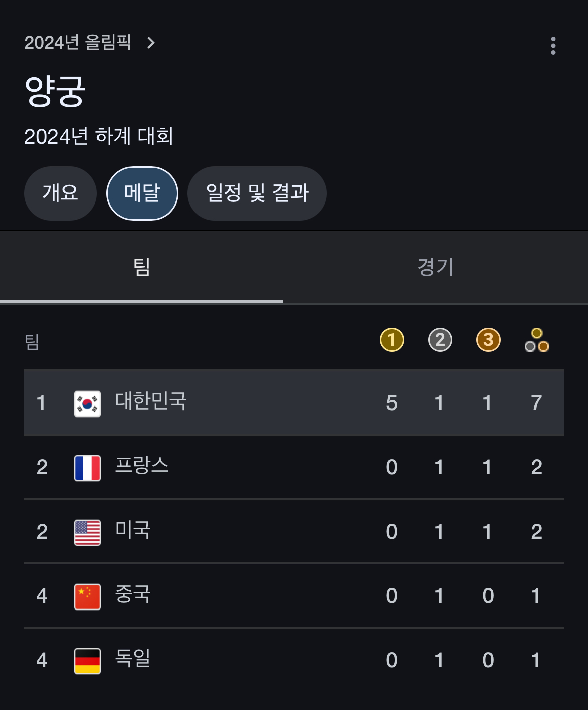The height and width of the screenshot is (710, 588).
Task: Switch to the 팀 tab
Action: [x=142, y=267]
